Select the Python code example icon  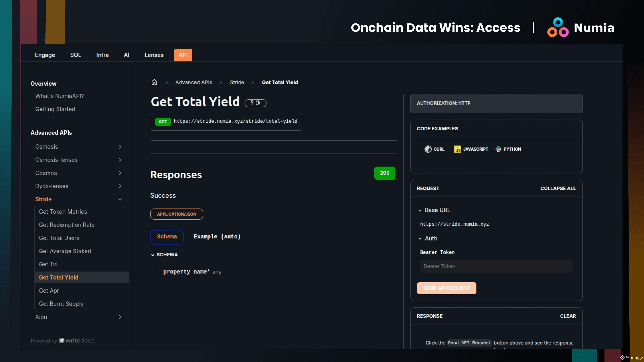[x=498, y=149]
